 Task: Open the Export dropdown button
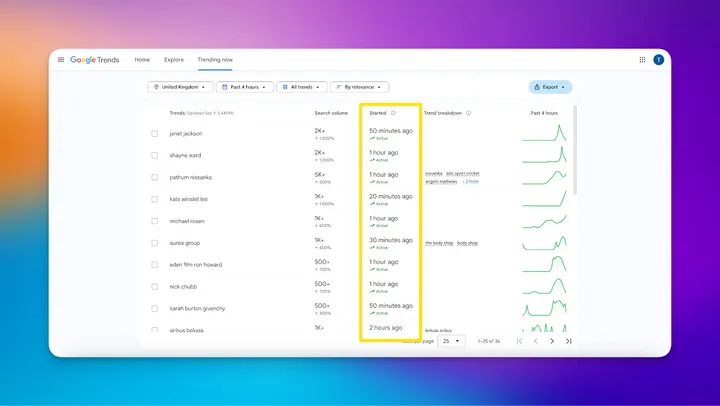point(550,87)
